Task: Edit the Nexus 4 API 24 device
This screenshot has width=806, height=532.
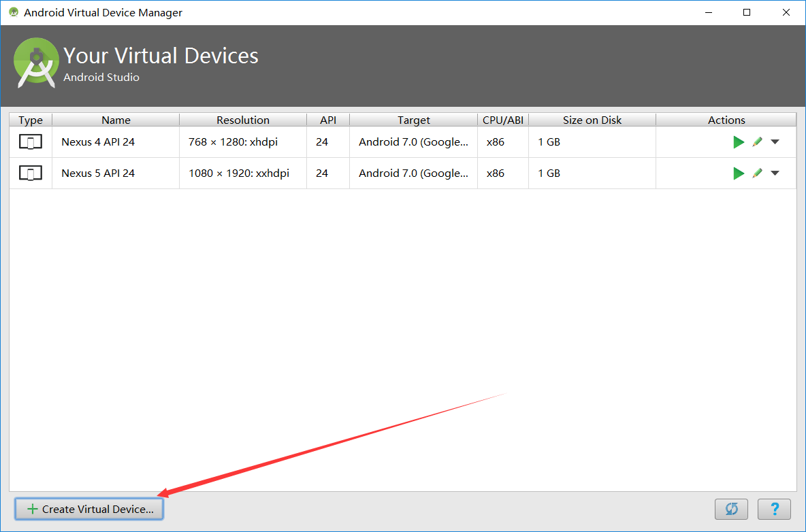Action: point(757,142)
